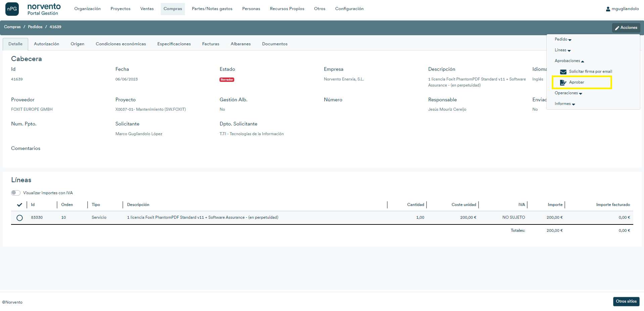Toggle Visualizar importes con IVA switch

(15, 193)
